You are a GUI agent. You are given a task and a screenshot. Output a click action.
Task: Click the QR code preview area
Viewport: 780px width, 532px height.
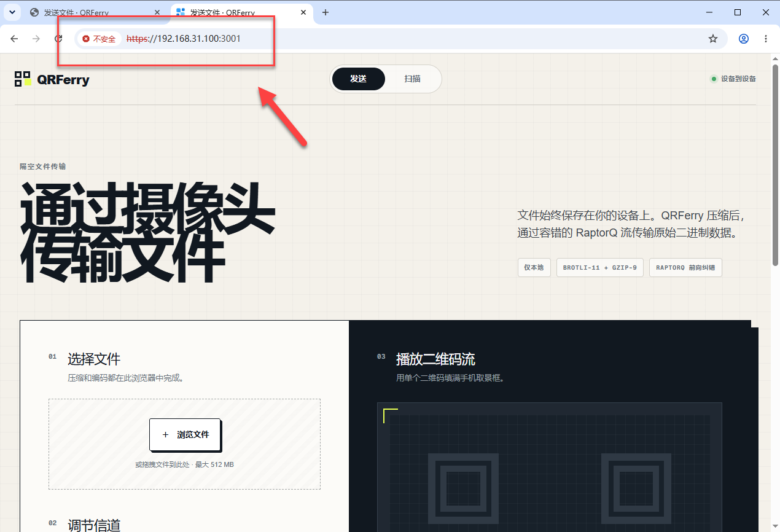click(x=550, y=467)
